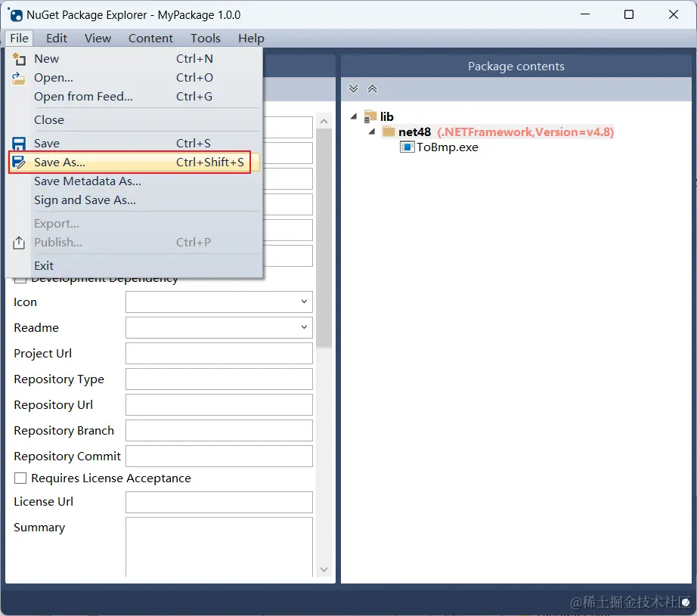Choose Exit from the File menu
Screen dimensions: 697x616
(135, 266)
